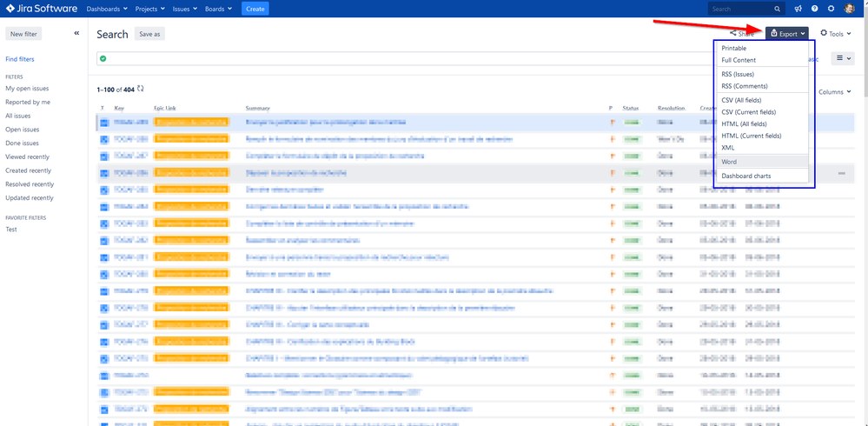Refresh search results icon
This screenshot has height=426, width=868.
[141, 89]
